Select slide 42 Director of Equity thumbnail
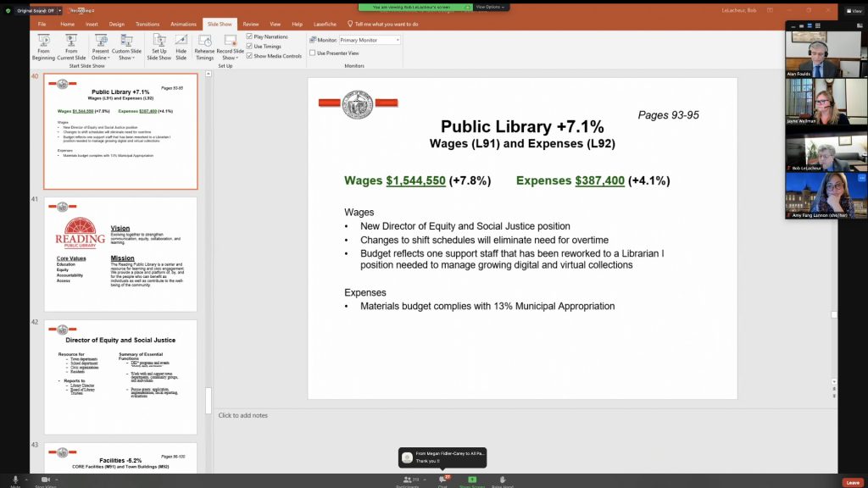Viewport: 868px width, 488px height. click(x=120, y=377)
